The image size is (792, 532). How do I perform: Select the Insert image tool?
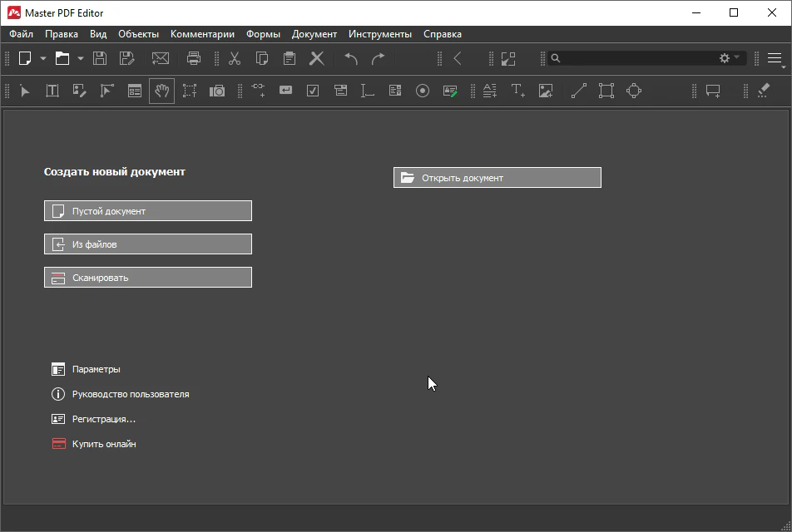(x=546, y=91)
